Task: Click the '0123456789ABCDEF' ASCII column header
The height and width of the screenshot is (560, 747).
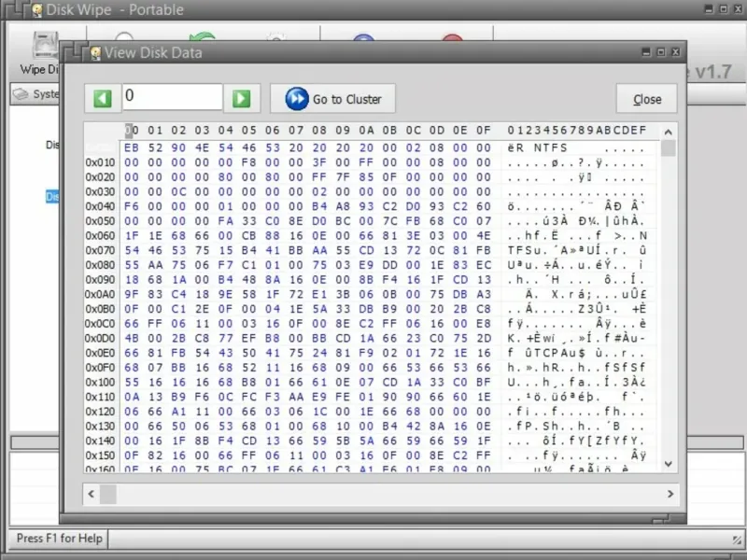Action: 576,130
